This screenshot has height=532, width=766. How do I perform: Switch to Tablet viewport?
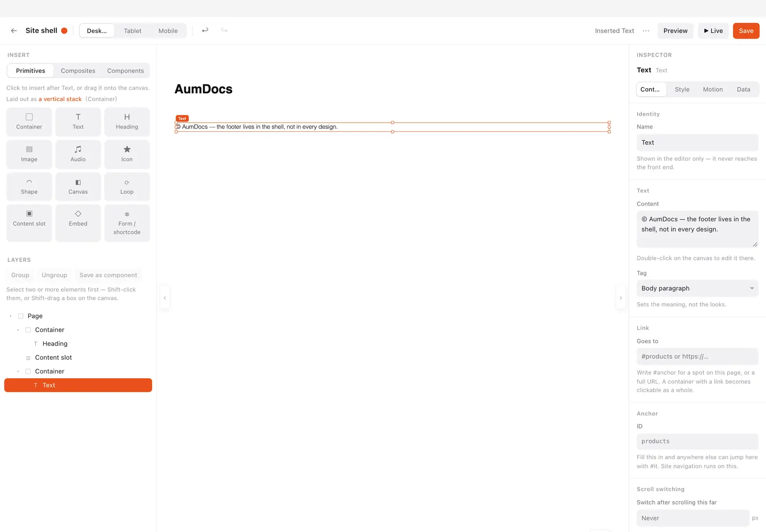(x=133, y=31)
